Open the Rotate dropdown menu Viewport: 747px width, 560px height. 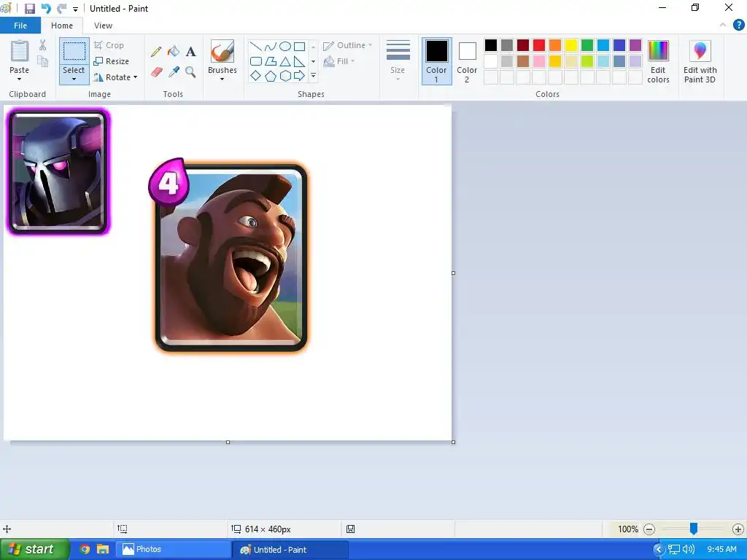coord(115,77)
